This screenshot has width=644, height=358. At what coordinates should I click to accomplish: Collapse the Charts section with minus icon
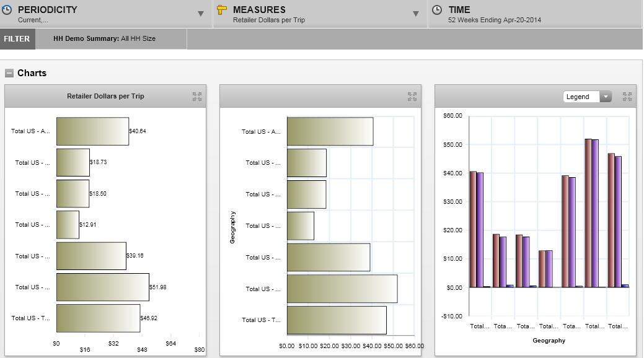pos(9,73)
